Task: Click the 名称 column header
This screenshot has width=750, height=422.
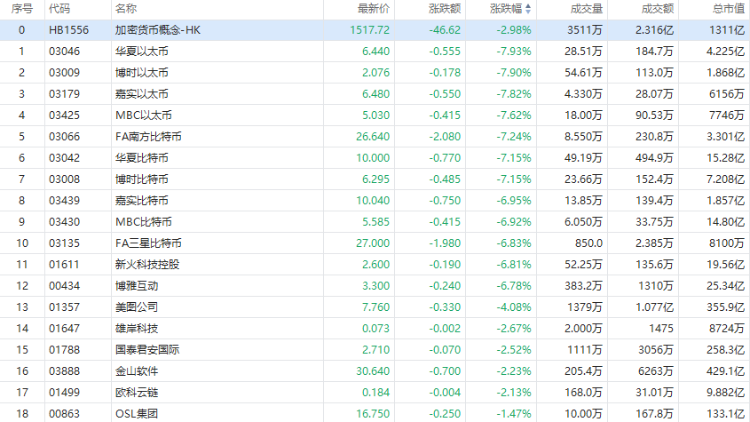Action: pos(127,9)
